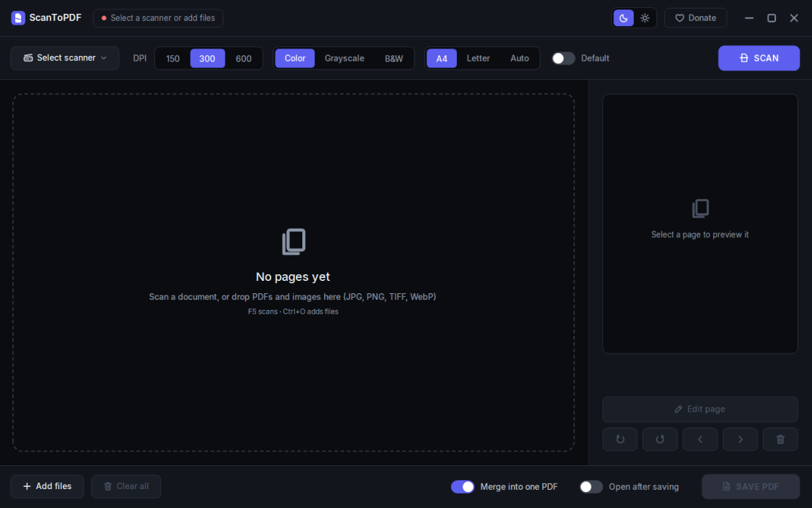Click the pages icon in drop zone
Screen dimensions: 812x508
tap(294, 242)
